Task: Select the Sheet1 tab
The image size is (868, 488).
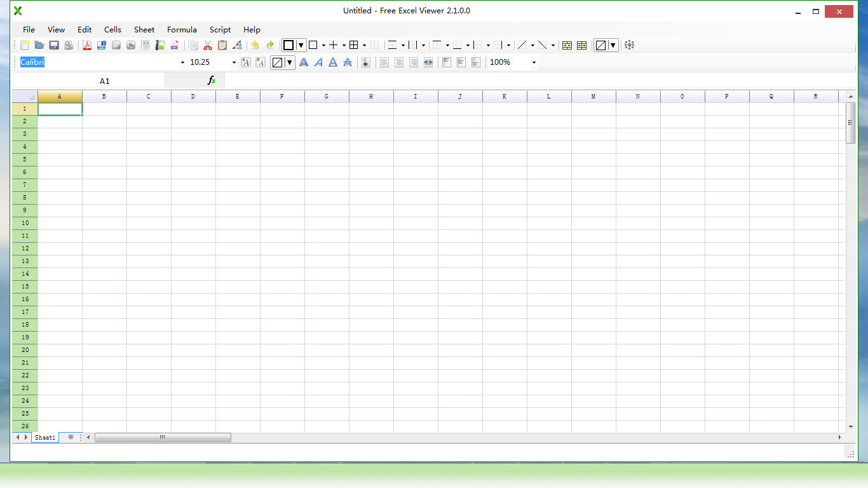Action: coord(44,438)
